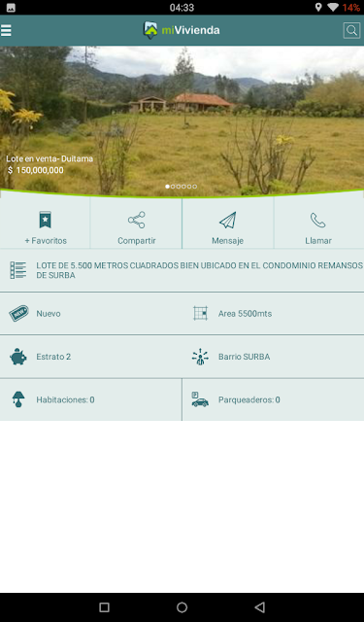Select the area grid icon
364x622 pixels.
(200, 313)
